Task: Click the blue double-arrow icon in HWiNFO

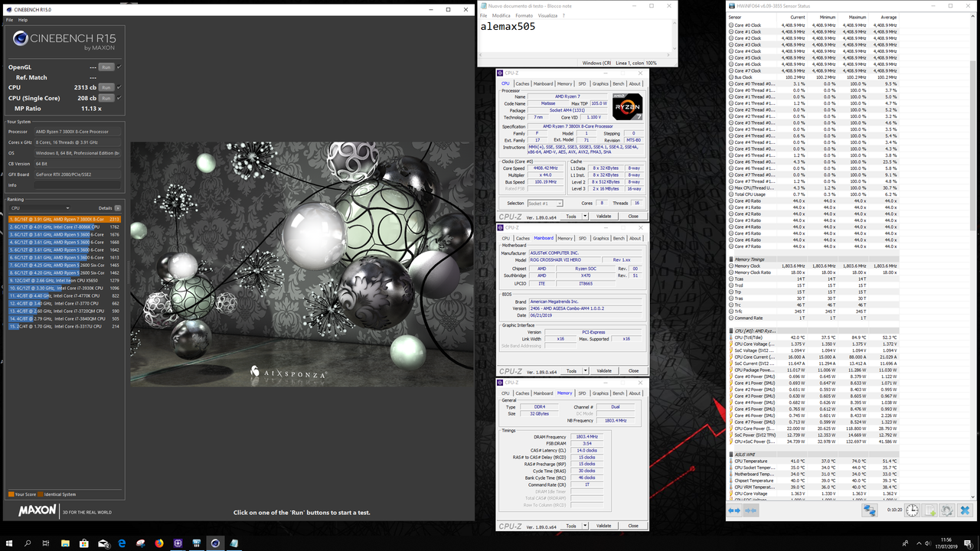Action: [733, 510]
